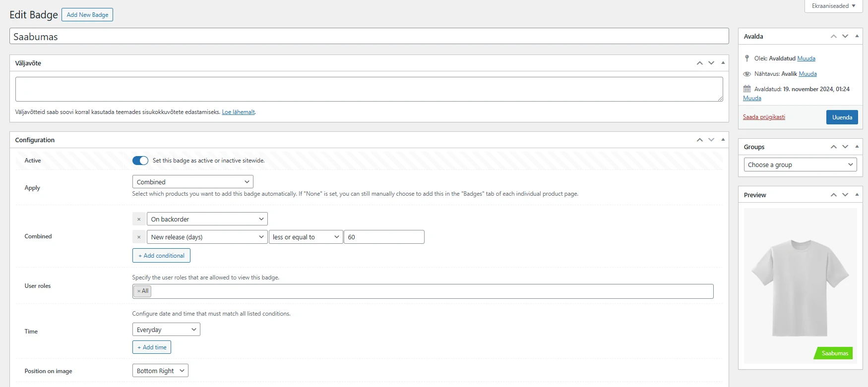Expand the Ekraaniseaded screen options tab
The image size is (868, 387).
pyautogui.click(x=833, y=6)
